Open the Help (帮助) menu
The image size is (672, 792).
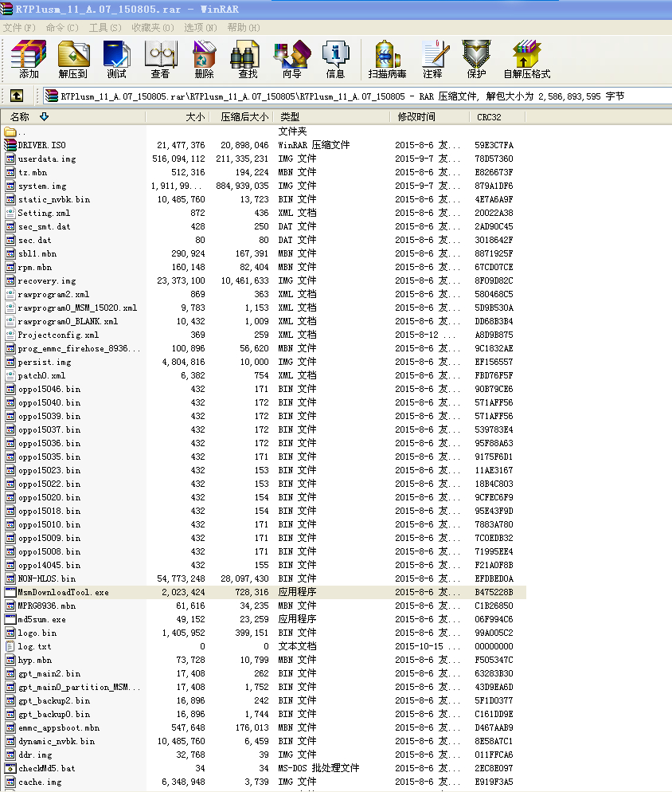click(x=244, y=28)
